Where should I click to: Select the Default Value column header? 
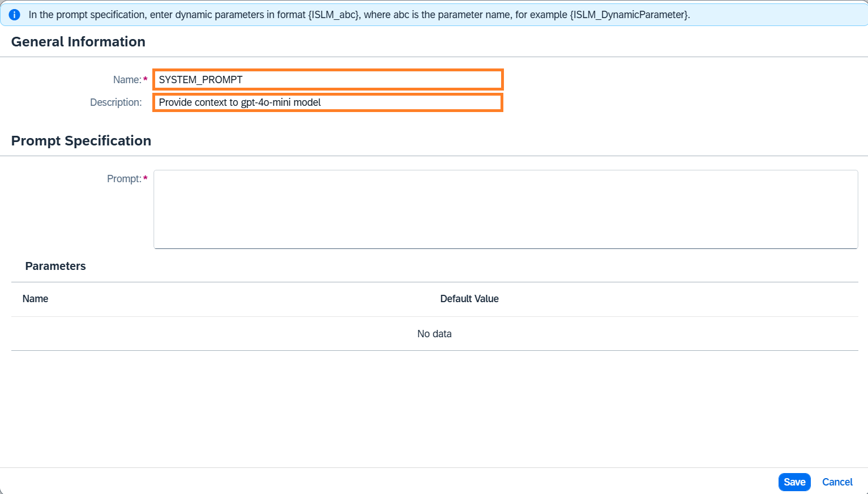point(469,299)
